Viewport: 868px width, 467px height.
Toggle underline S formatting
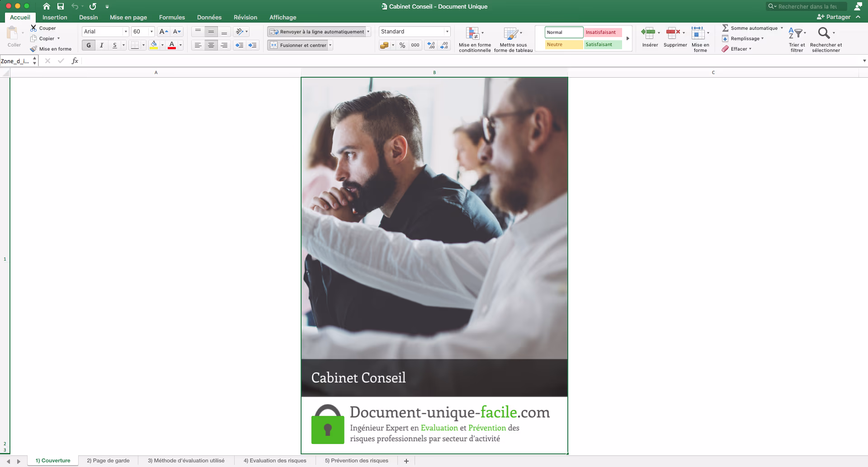pyautogui.click(x=115, y=45)
